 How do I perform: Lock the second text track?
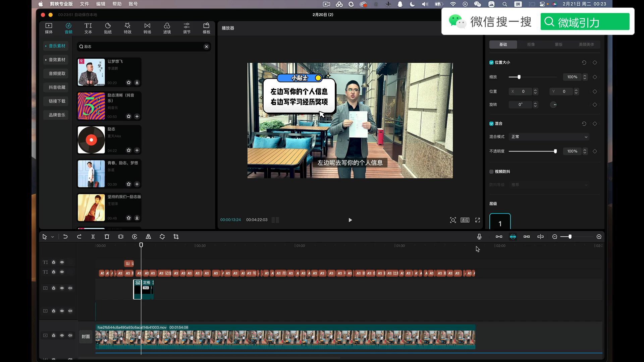point(53,272)
